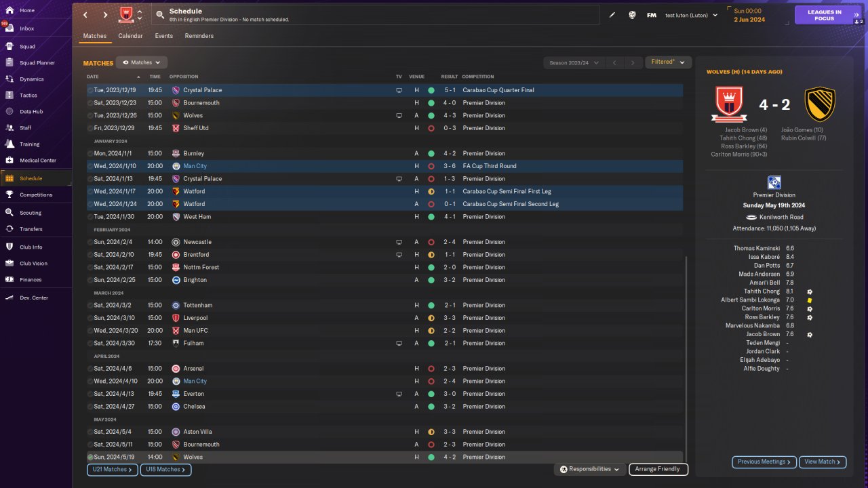868x488 pixels.
Task: Select the row checkbox for Burnley 2024/1/1
Action: click(x=90, y=154)
